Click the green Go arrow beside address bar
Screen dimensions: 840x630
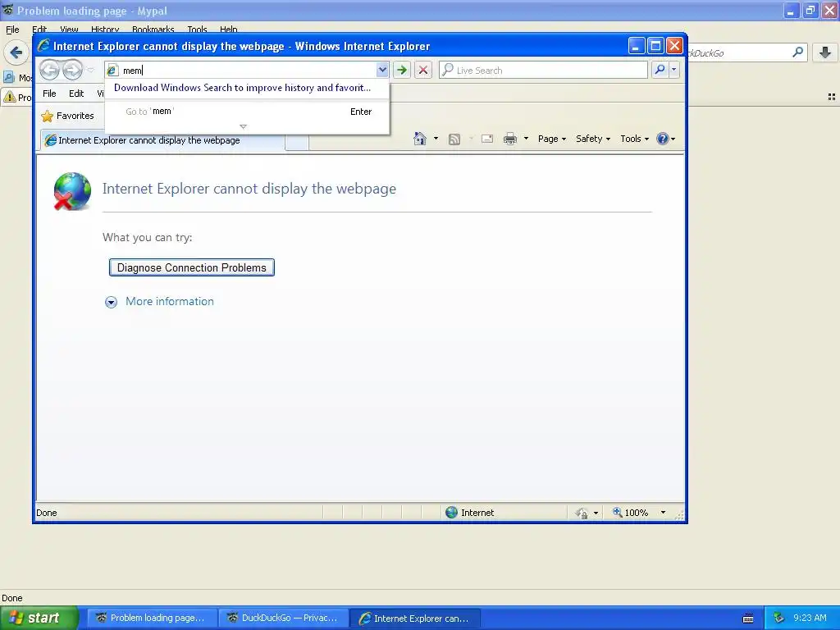coord(401,70)
